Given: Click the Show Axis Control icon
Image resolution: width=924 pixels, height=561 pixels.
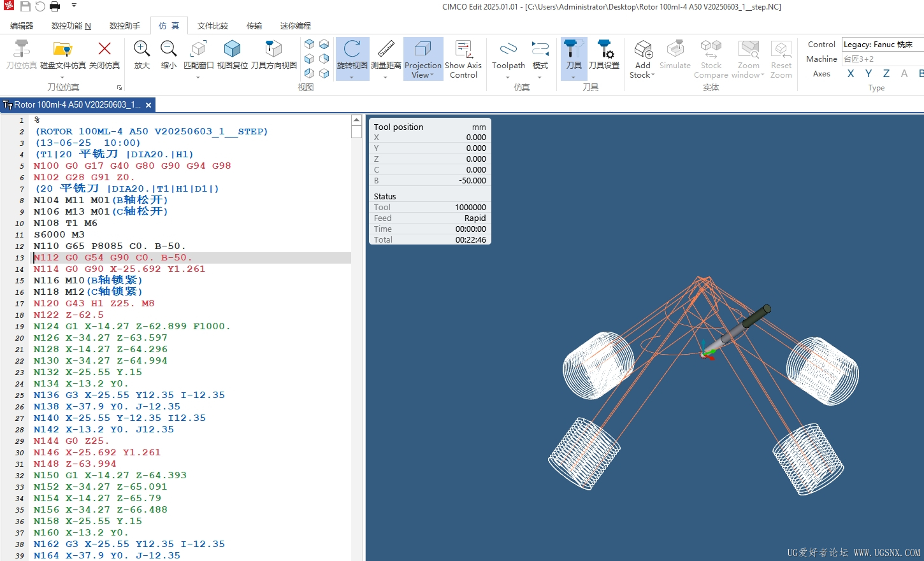Looking at the screenshot, I should [463, 48].
